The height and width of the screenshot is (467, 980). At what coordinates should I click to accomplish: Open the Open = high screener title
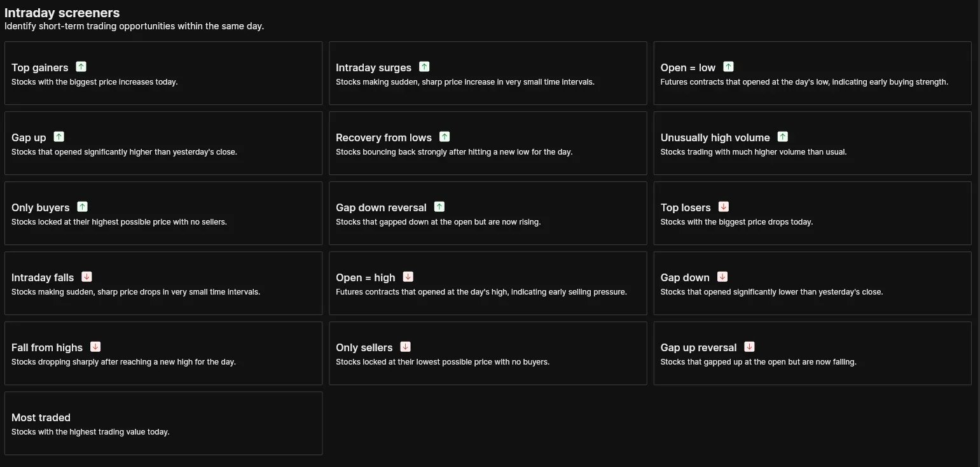point(366,277)
